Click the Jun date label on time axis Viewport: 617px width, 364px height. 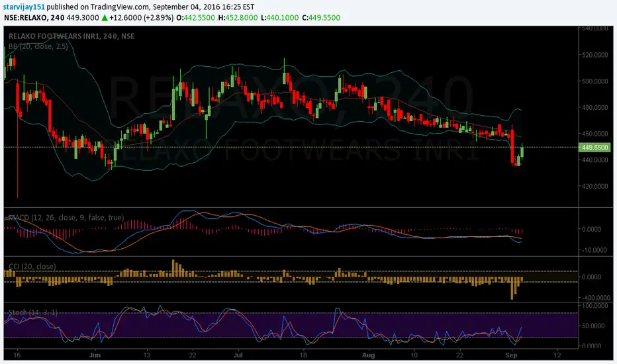(95, 355)
